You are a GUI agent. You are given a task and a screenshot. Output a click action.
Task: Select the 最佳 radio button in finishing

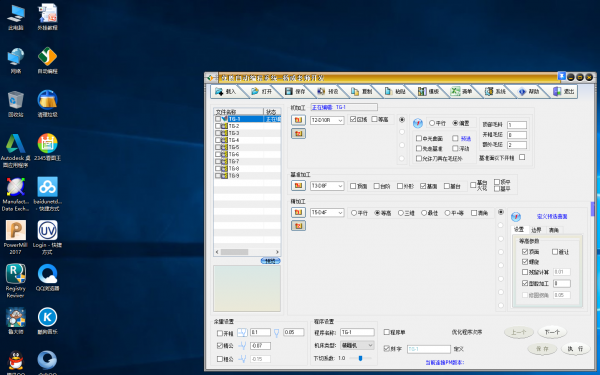424,213
